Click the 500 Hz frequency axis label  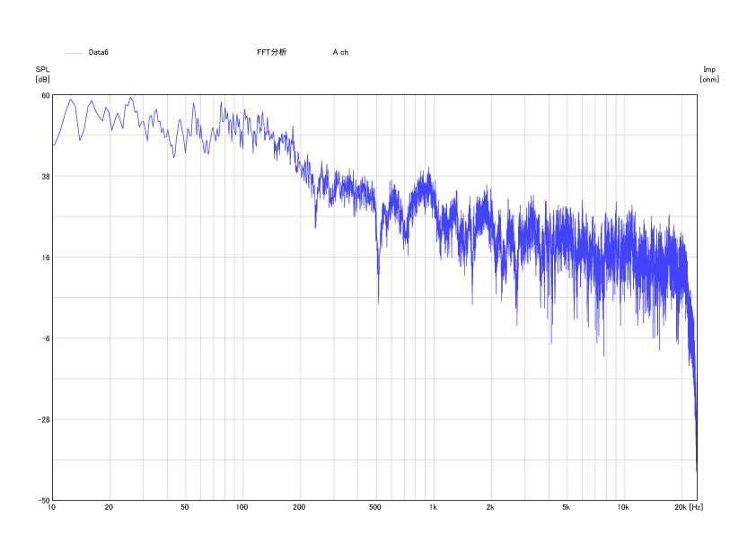tap(374, 507)
